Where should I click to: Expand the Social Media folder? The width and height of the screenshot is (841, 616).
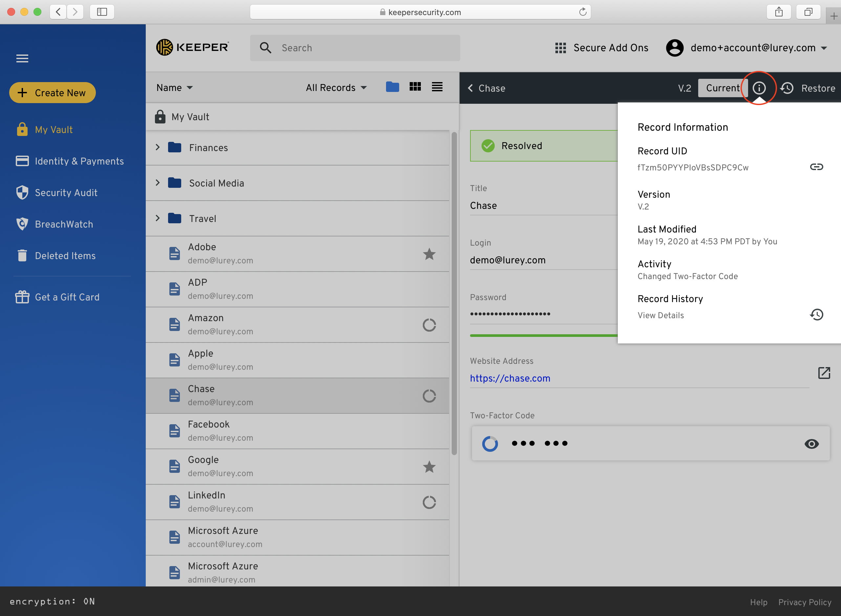pyautogui.click(x=158, y=183)
